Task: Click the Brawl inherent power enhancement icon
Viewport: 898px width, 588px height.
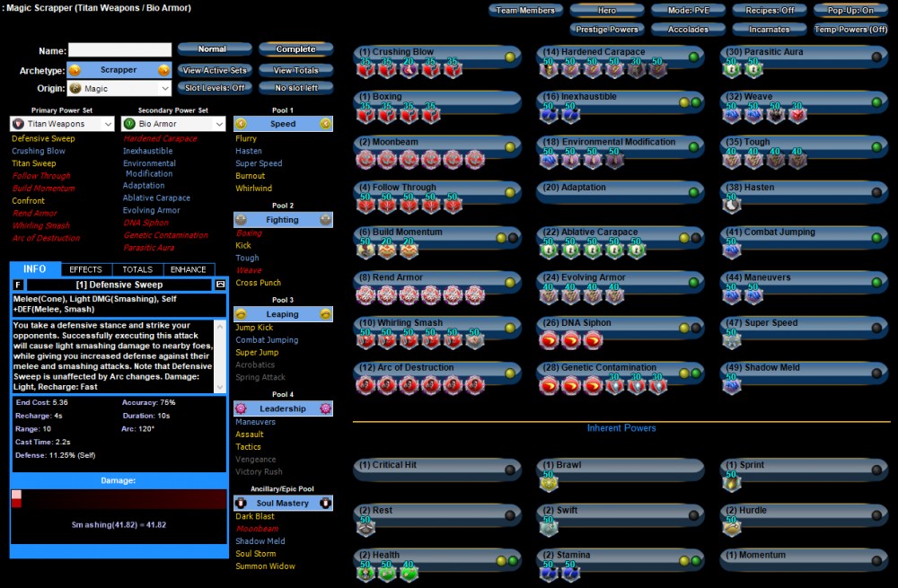Action: click(x=549, y=483)
